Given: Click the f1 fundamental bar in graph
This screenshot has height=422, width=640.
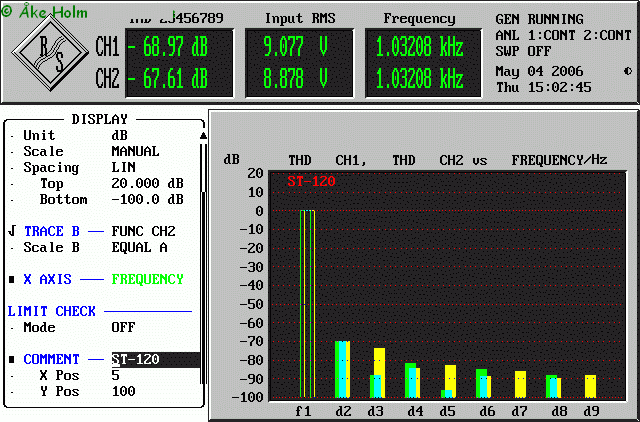Looking at the screenshot, I should click(307, 304).
